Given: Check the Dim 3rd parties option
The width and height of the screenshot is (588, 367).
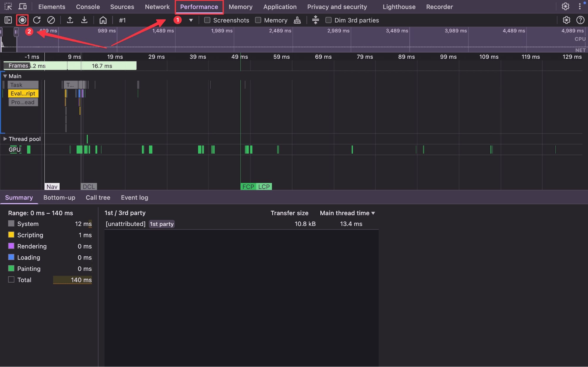Looking at the screenshot, I should click(329, 20).
